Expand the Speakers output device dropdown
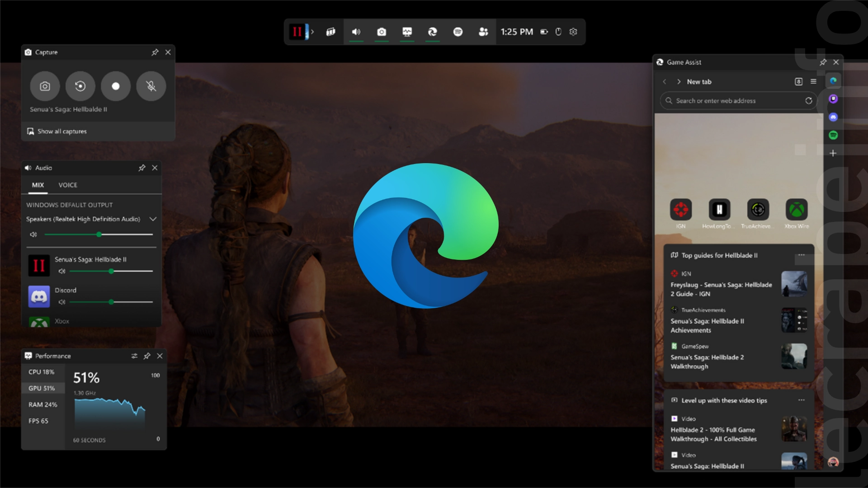Screen dimensions: 868x488 coord(153,219)
